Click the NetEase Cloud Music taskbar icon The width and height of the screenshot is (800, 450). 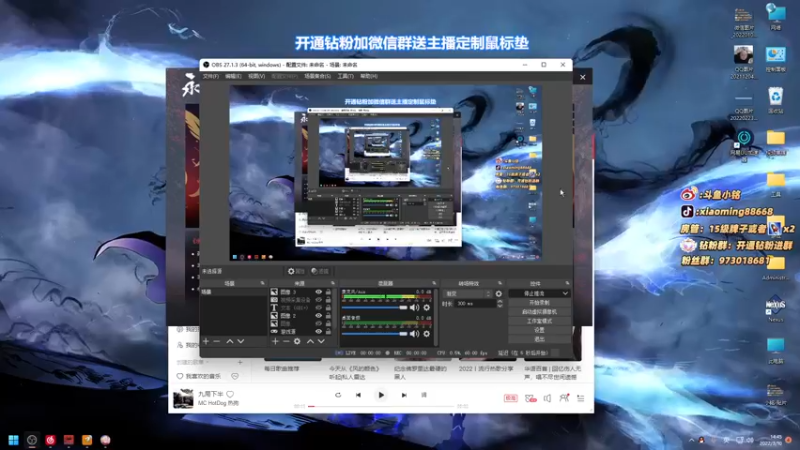tap(50, 440)
